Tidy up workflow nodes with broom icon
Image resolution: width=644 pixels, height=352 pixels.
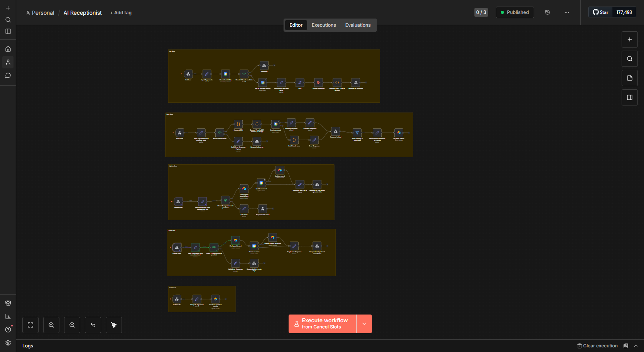point(114,325)
